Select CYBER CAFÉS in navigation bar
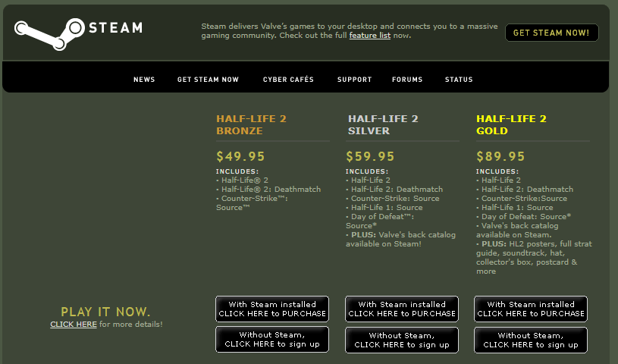This screenshot has height=364, width=618. pyautogui.click(x=288, y=80)
